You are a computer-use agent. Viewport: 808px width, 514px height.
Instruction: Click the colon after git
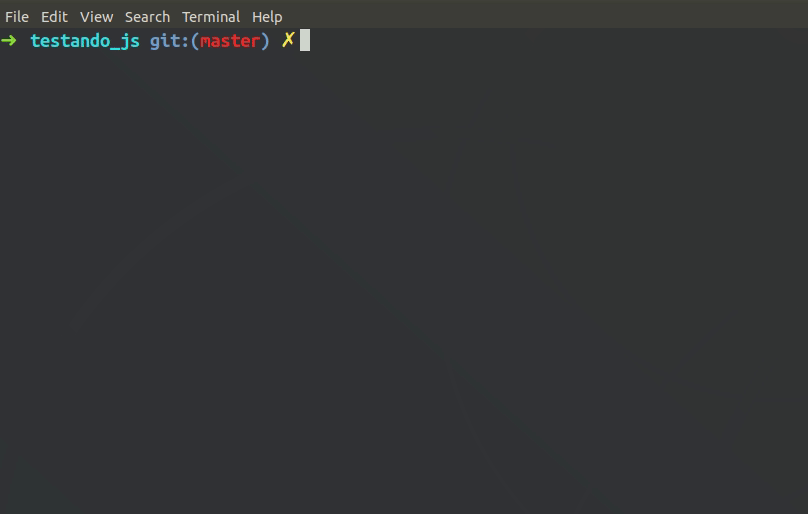click(185, 42)
